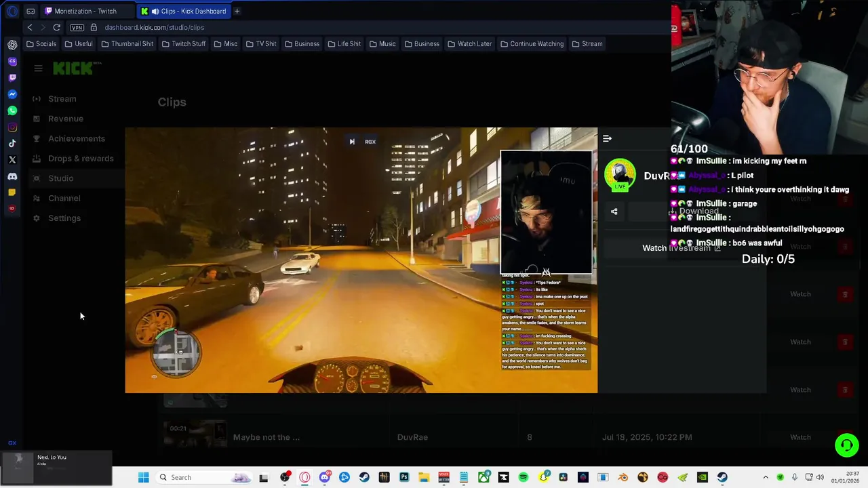Screen dimensions: 868x488
Task: Click the GX icon at sidebar bottom
Action: pyautogui.click(x=12, y=443)
